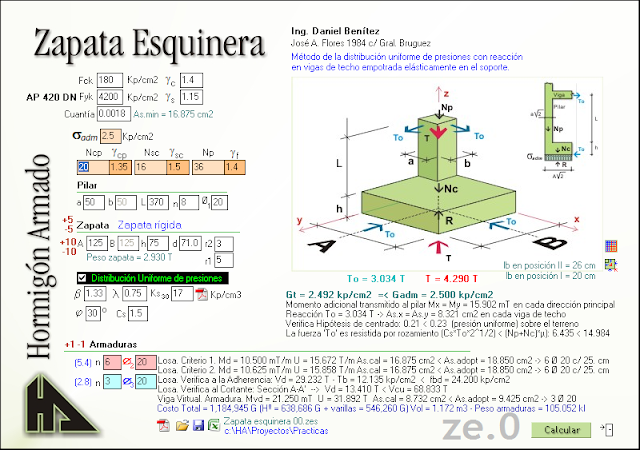Click Pilar dimension a field
The image size is (640, 450).
coord(93,202)
